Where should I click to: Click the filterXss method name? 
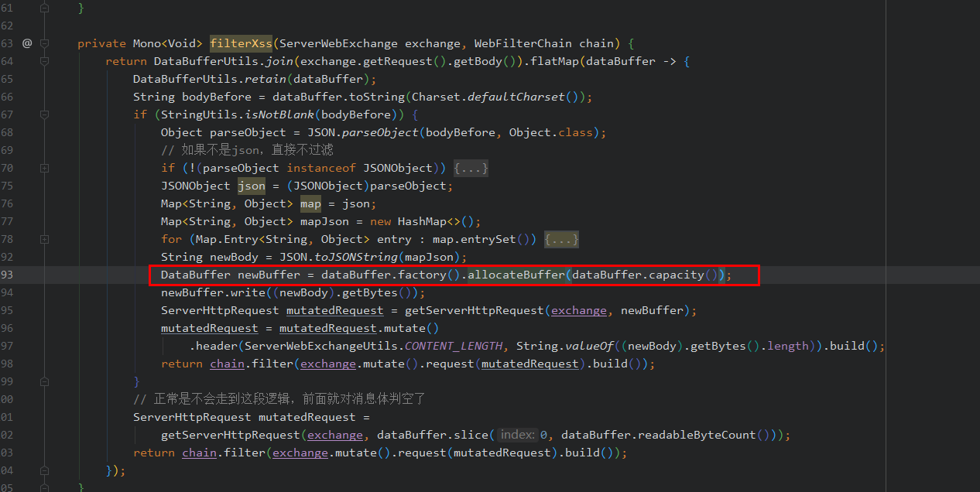pyautogui.click(x=242, y=43)
